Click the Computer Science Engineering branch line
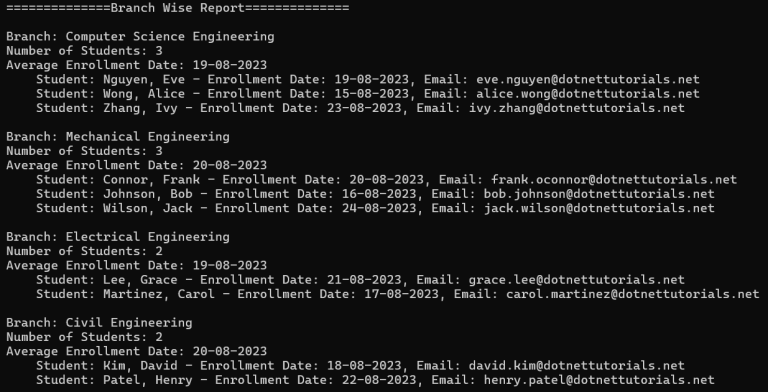The image size is (768, 392). coord(140,37)
